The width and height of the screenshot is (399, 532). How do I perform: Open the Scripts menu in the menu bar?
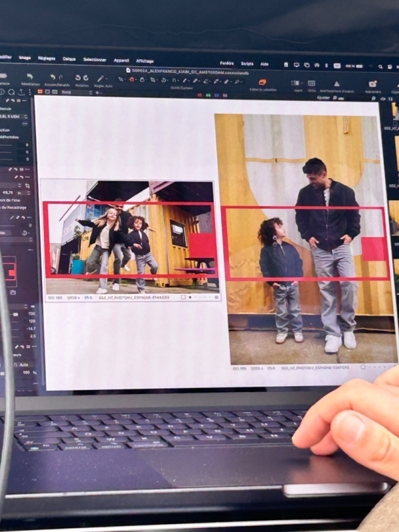click(x=247, y=64)
